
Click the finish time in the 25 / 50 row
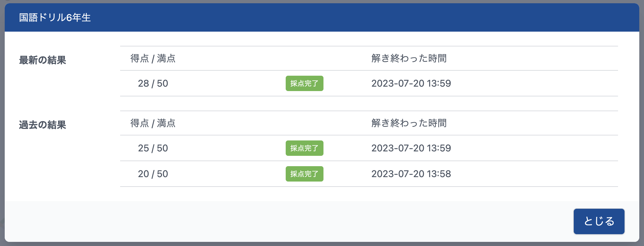pyautogui.click(x=411, y=148)
